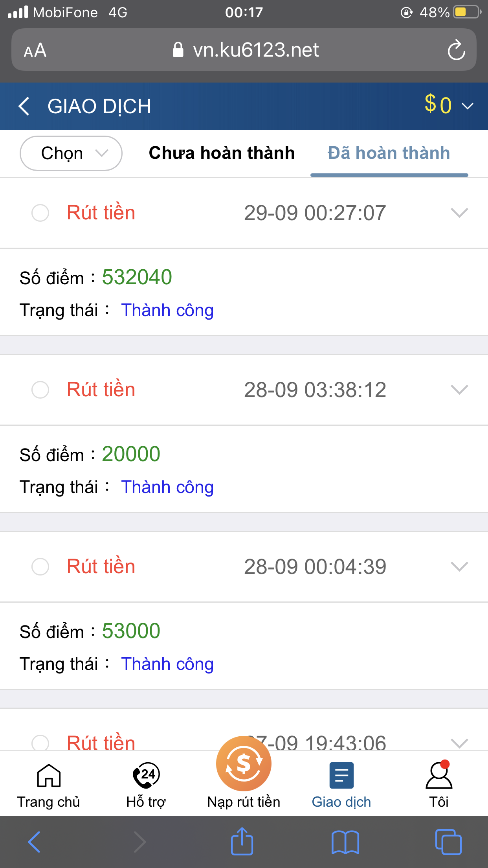Switch to Chưa hoàn thành tab
The image size is (488, 868).
pyautogui.click(x=222, y=153)
